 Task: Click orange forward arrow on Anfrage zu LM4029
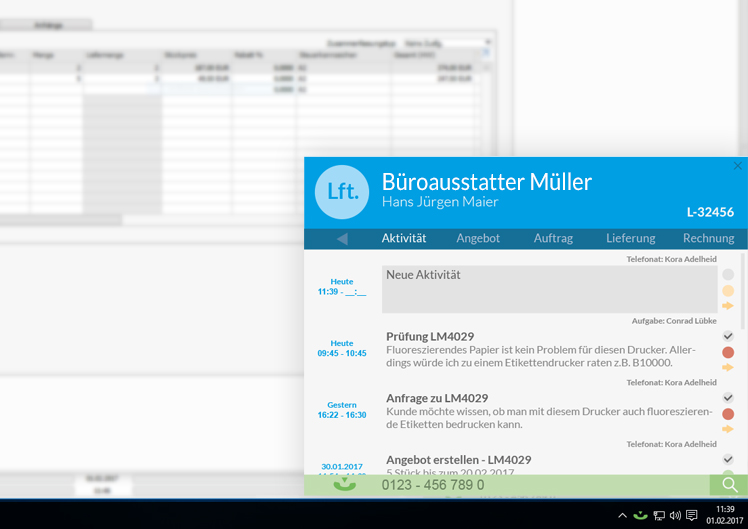point(728,429)
